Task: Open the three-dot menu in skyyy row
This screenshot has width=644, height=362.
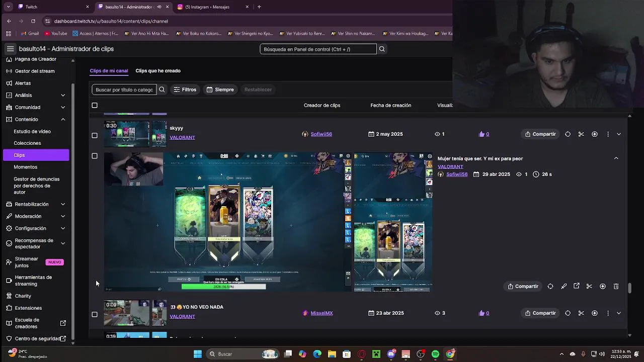Action: click(608, 134)
